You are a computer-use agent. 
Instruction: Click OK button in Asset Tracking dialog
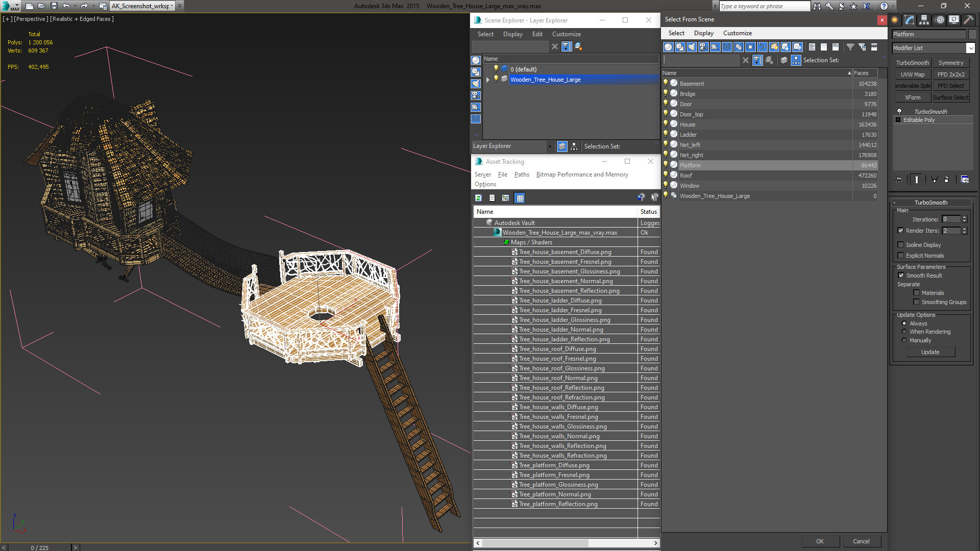coord(820,541)
